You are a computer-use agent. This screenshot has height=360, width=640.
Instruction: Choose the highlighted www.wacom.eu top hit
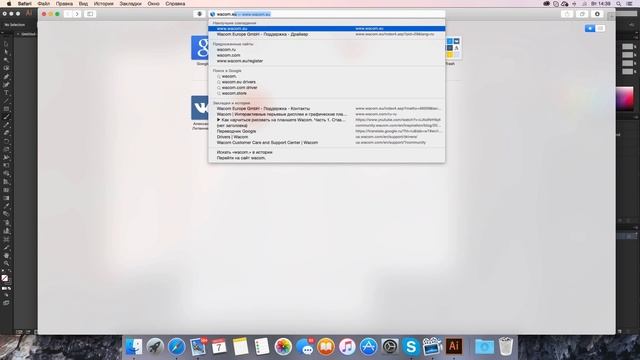tap(327, 29)
